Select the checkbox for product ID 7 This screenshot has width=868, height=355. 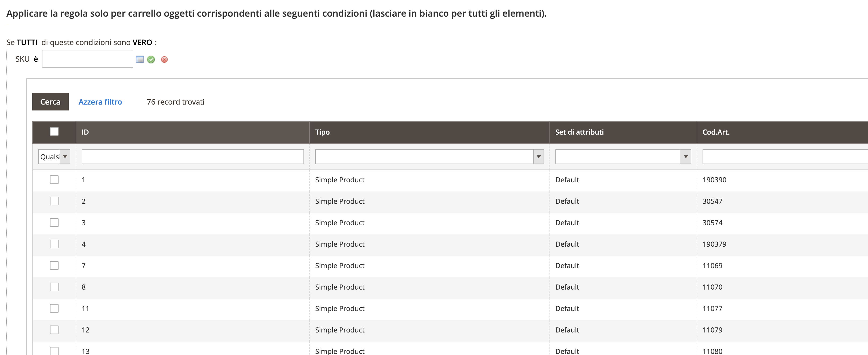click(54, 265)
